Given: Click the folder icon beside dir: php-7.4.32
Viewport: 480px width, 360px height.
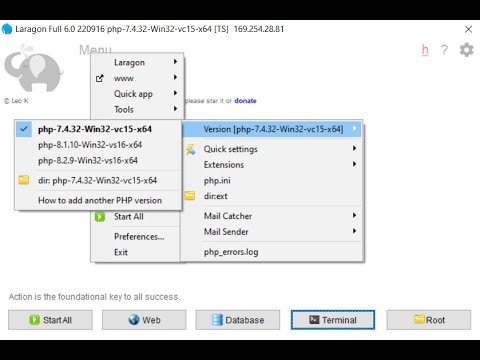Looking at the screenshot, I should [24, 180].
